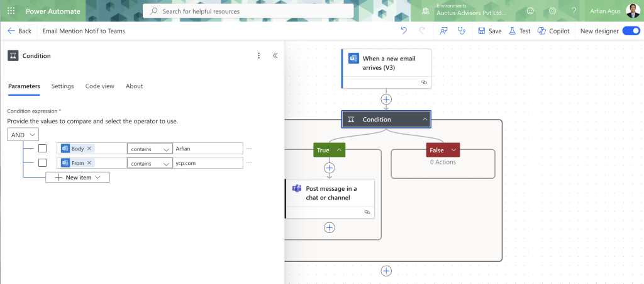Select the When a new email arrives card
This screenshot has height=284, width=644.
point(386,68)
